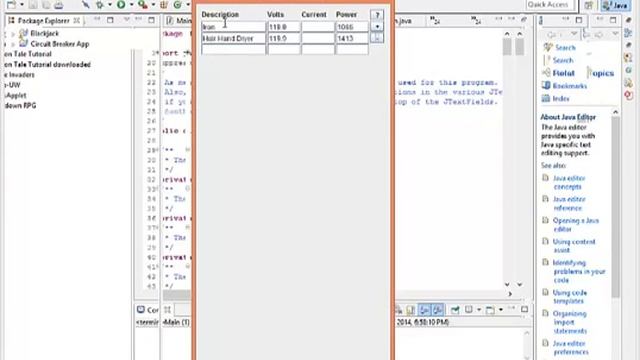640x360 pixels.
Task: Select the Applet project row
Action: pos(16,95)
